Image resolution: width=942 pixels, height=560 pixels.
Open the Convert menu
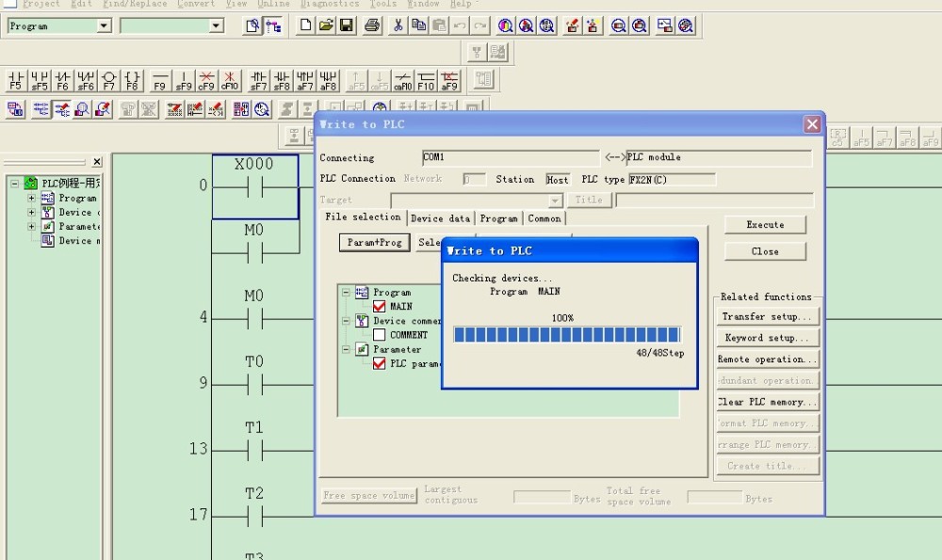point(196,4)
